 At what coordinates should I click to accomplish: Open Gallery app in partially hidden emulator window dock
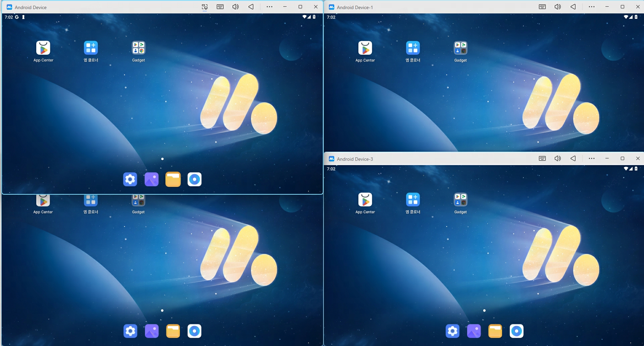coord(152,331)
